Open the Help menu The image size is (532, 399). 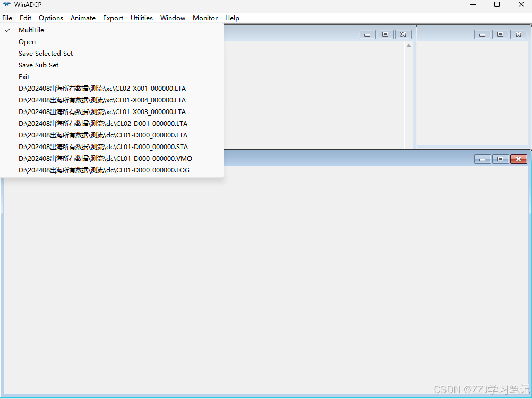point(232,18)
